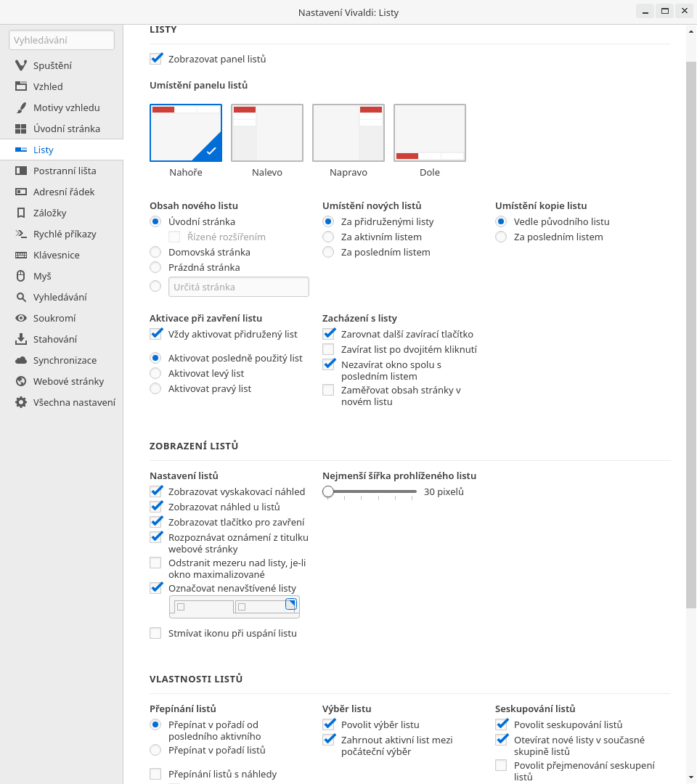Show Všechna nastavení
This screenshot has width=697, height=784.
(62, 402)
